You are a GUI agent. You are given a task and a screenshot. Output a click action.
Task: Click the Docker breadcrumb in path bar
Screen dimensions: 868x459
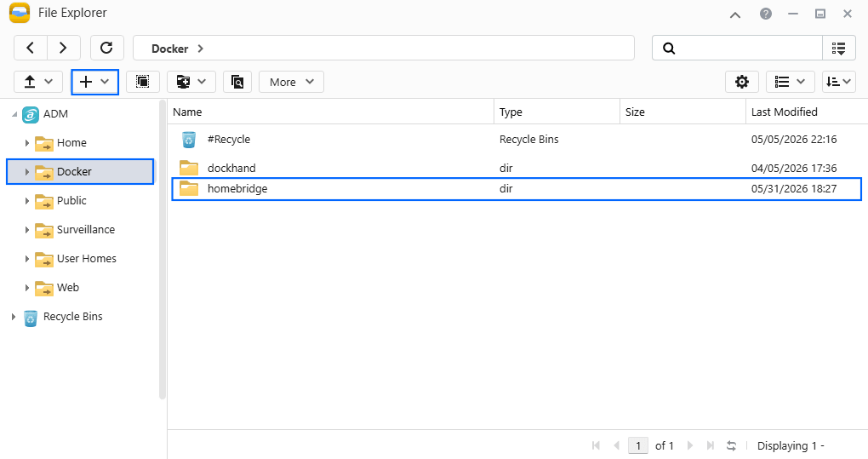click(170, 49)
